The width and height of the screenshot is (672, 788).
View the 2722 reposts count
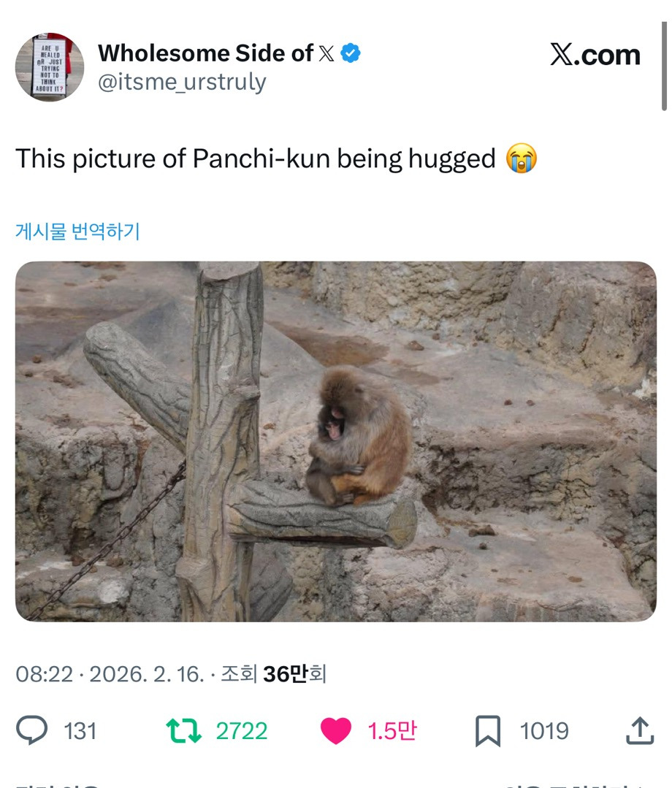point(242,731)
